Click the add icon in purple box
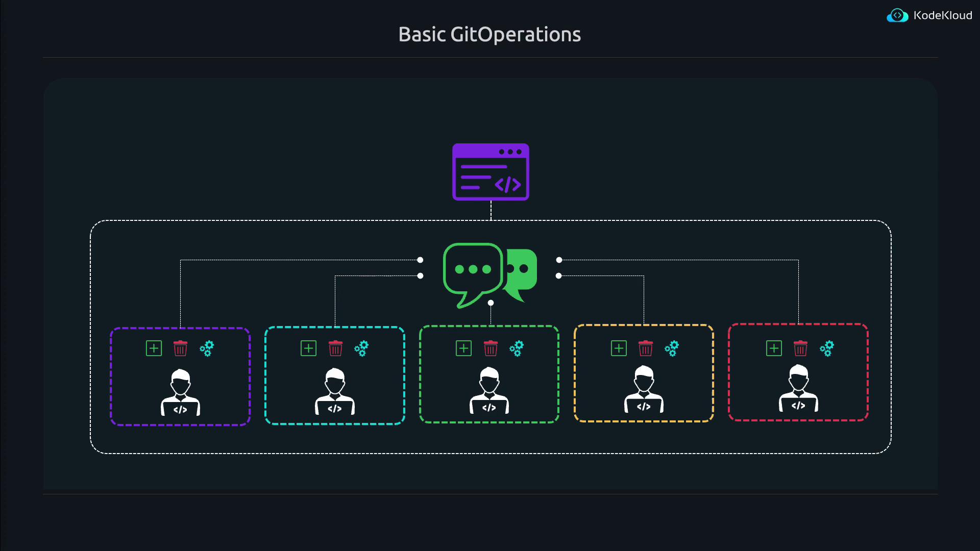The image size is (980, 551). click(x=154, y=348)
